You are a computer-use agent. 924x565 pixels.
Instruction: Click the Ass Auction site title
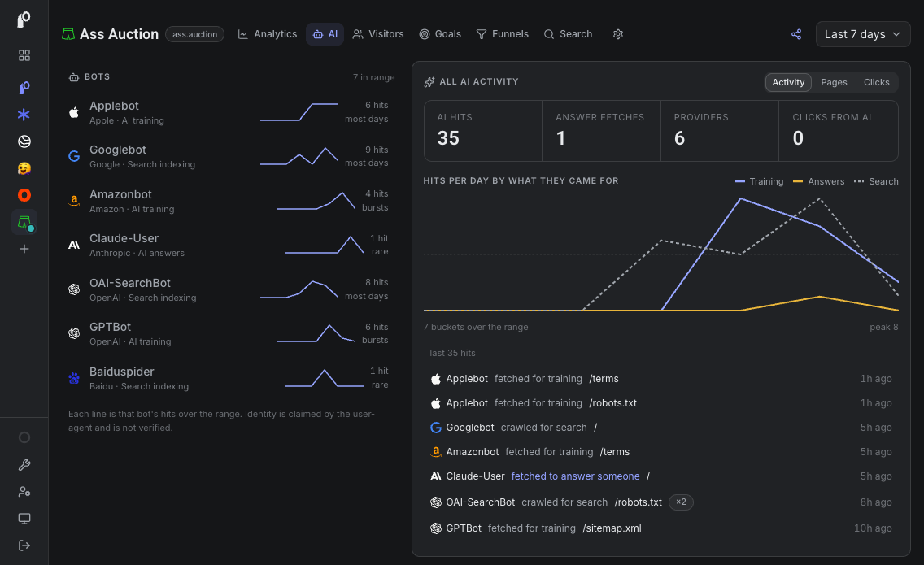click(x=119, y=34)
